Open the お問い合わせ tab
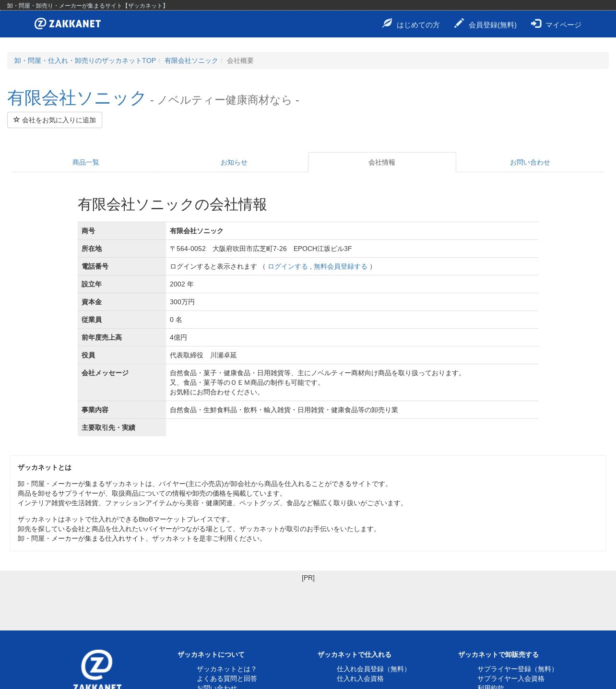 [530, 162]
